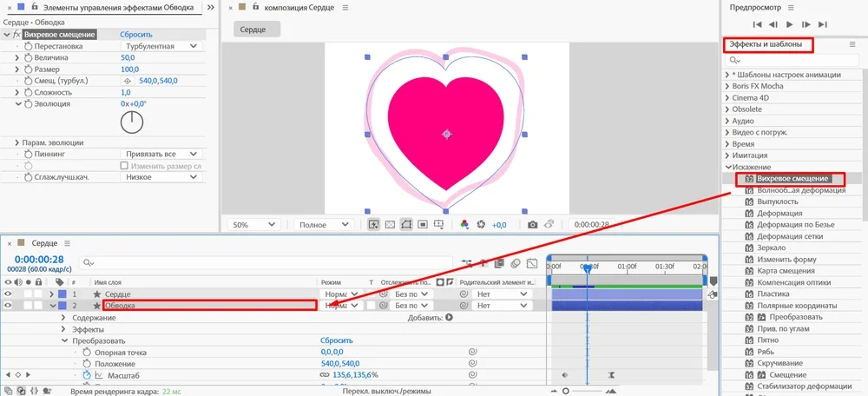Screen dimensions: 868x396
Task: Open the 50% magnification dropdown
Action: 253,225
